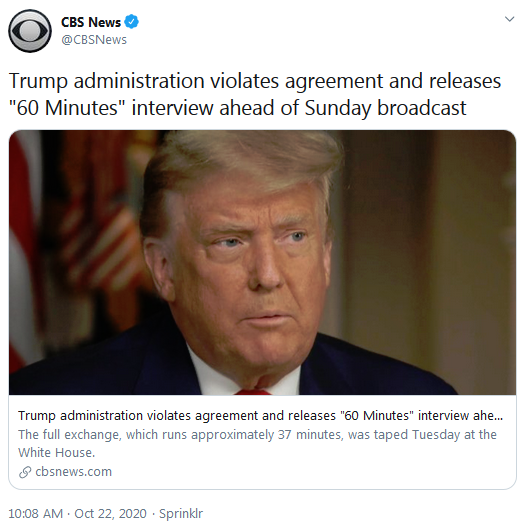This screenshot has width=528, height=529.
Task: Click the red tie in photo
Action: tap(253, 392)
